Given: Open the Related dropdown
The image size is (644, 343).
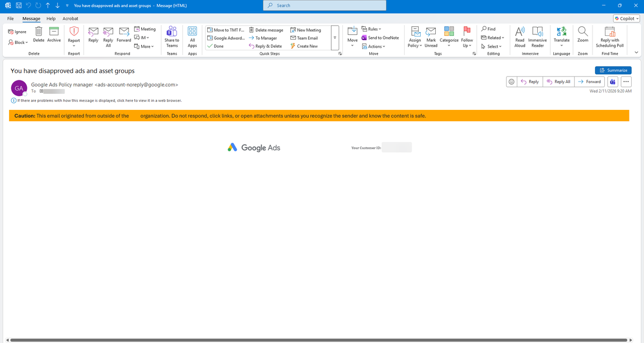Looking at the screenshot, I should [x=493, y=38].
